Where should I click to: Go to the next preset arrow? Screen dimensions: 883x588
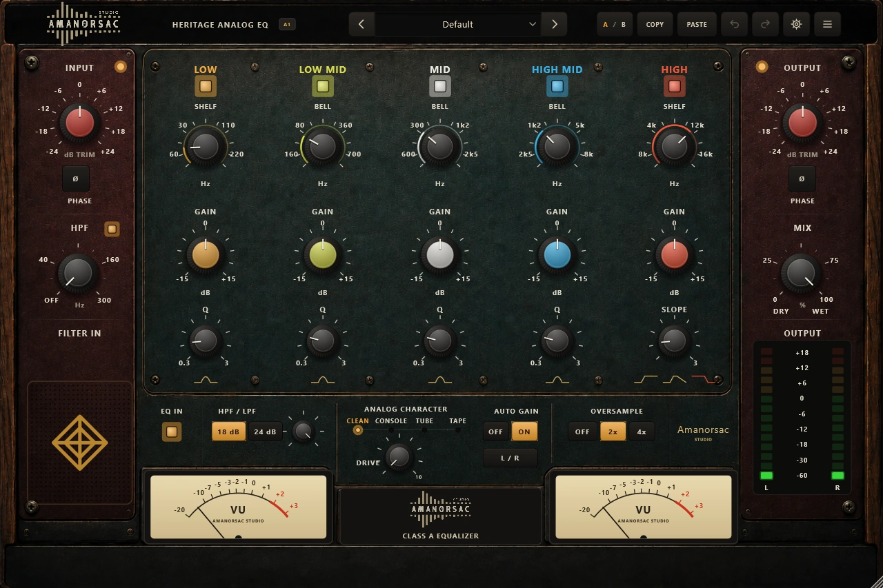click(554, 24)
